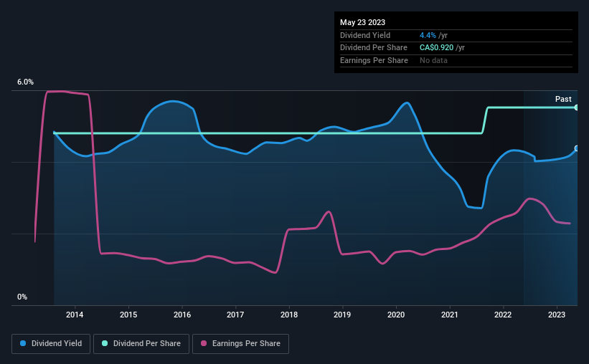This screenshot has width=589, height=364.
Task: Click the blue endpoint marker of dividend yield line
Action: (x=577, y=148)
